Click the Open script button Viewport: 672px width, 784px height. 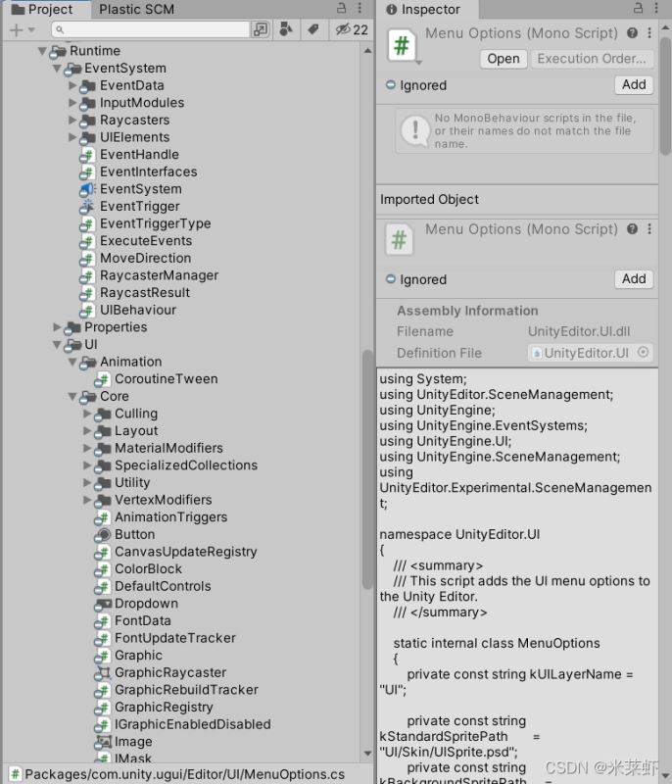coord(504,59)
